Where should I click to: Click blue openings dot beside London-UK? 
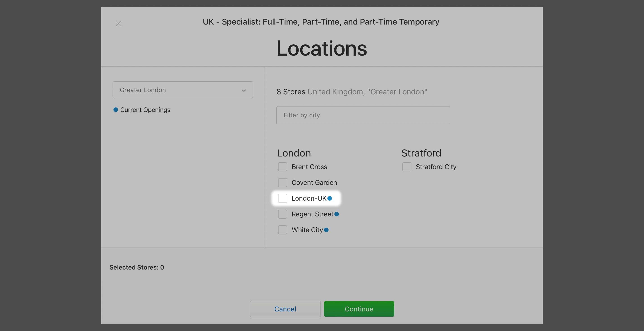(x=330, y=199)
